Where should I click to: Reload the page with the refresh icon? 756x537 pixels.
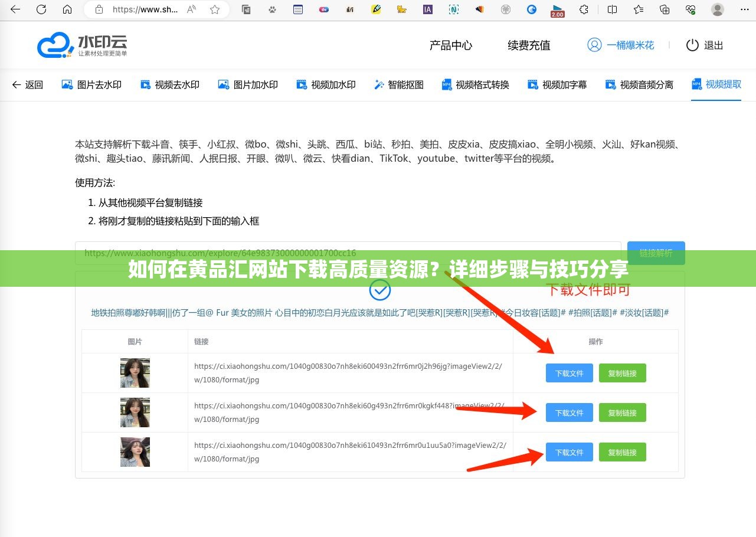tap(41, 9)
